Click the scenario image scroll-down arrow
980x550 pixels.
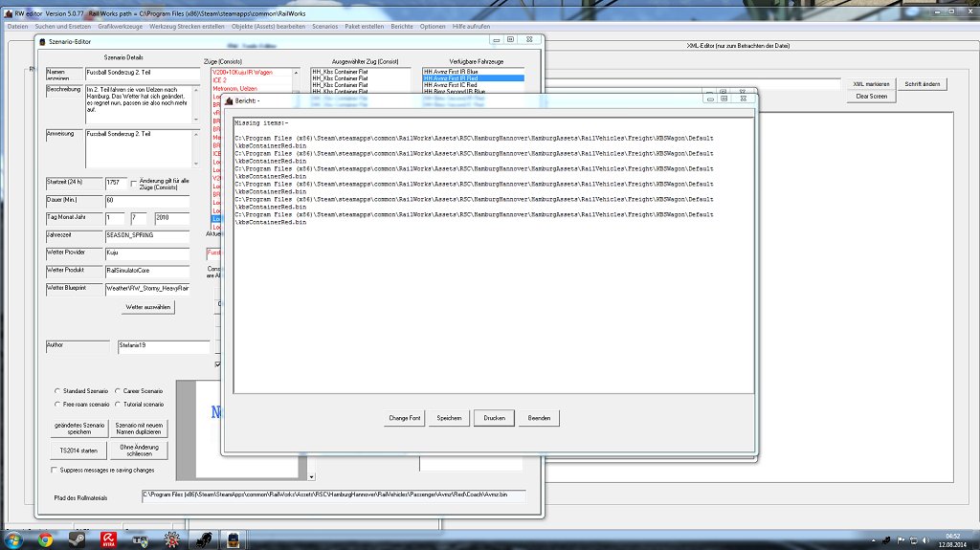click(x=311, y=477)
